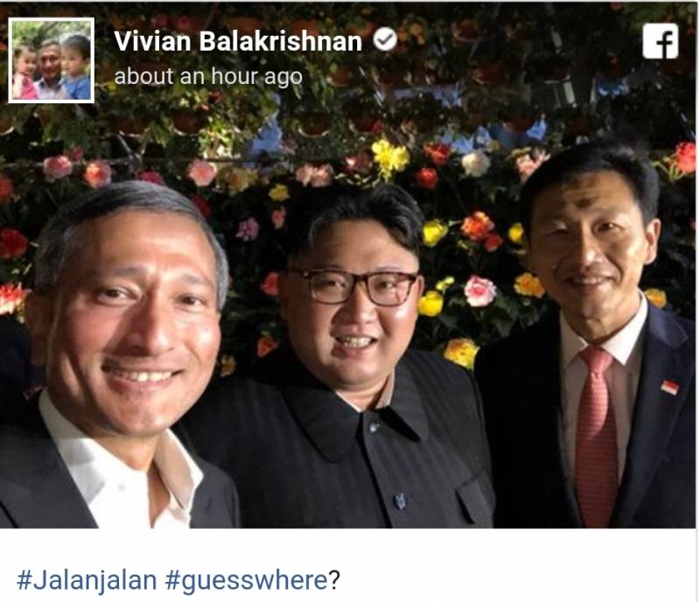The width and height of the screenshot is (700, 602).
Task: Click the verified checkmark badge
Action: pos(385,39)
